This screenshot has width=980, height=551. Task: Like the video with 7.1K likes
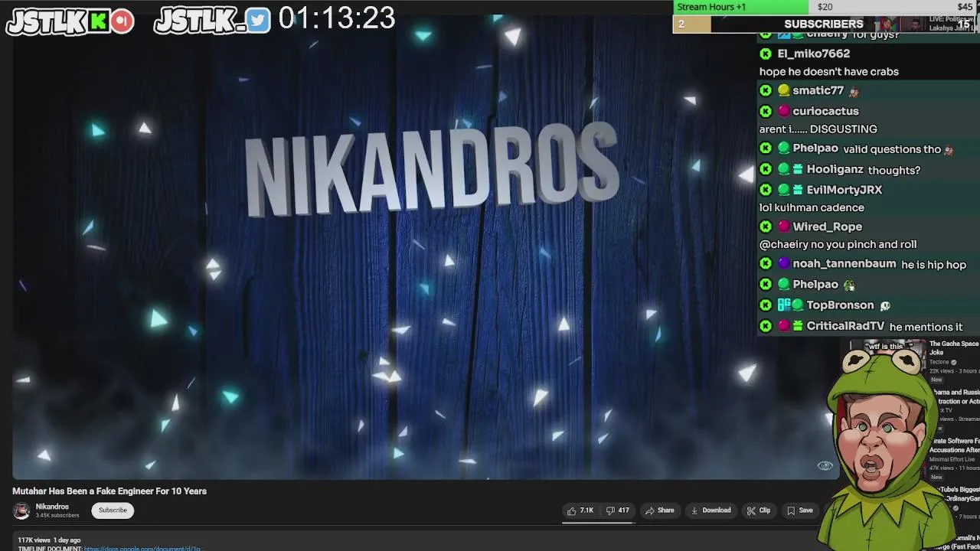coord(580,510)
